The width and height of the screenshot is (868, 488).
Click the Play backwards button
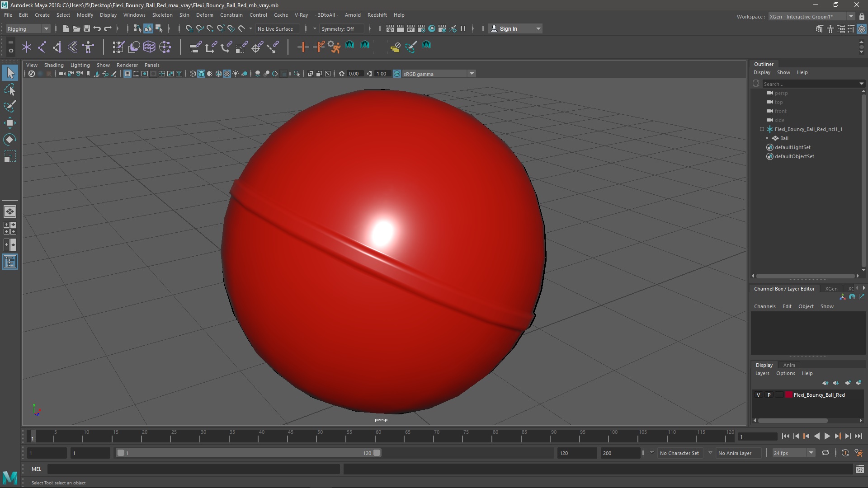coord(816,436)
